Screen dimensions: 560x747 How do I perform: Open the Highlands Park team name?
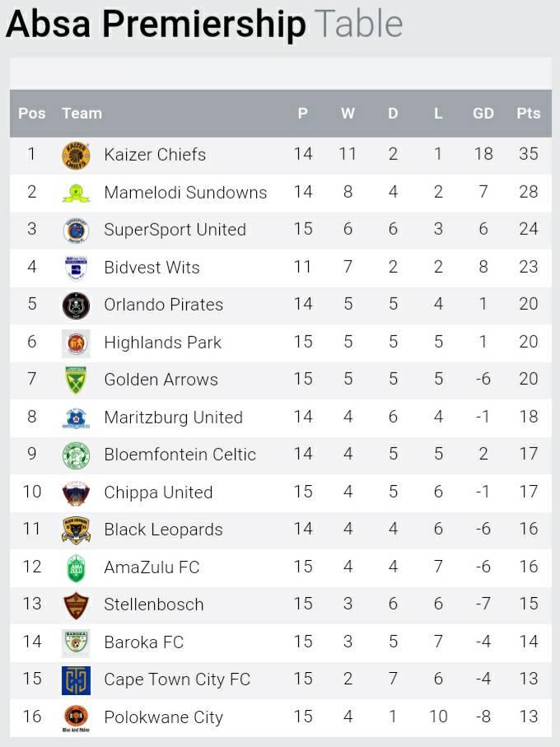[163, 343]
